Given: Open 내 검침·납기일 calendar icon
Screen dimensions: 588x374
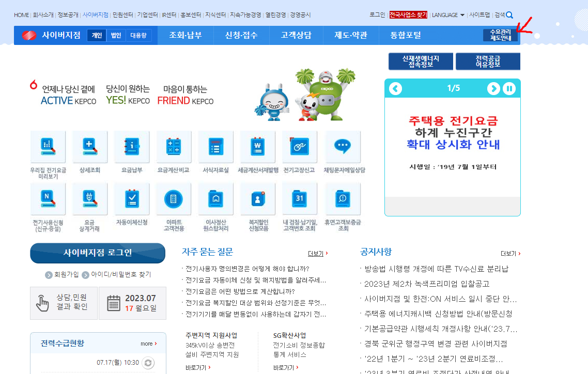Looking at the screenshot, I should [299, 199].
